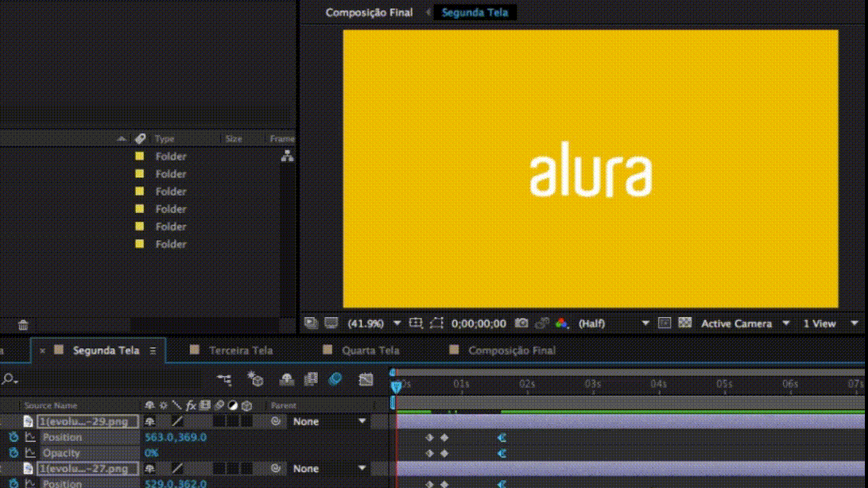The height and width of the screenshot is (488, 868).
Task: Toggle the Region of Interest icon
Action: [x=436, y=323]
